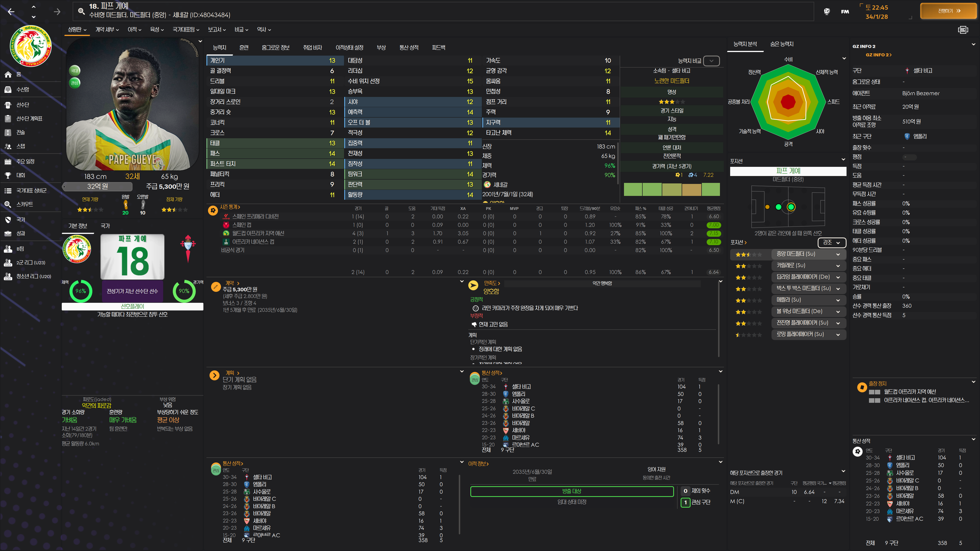Open the 계약 세부 menu
The width and height of the screenshot is (980, 551).
[x=107, y=29]
